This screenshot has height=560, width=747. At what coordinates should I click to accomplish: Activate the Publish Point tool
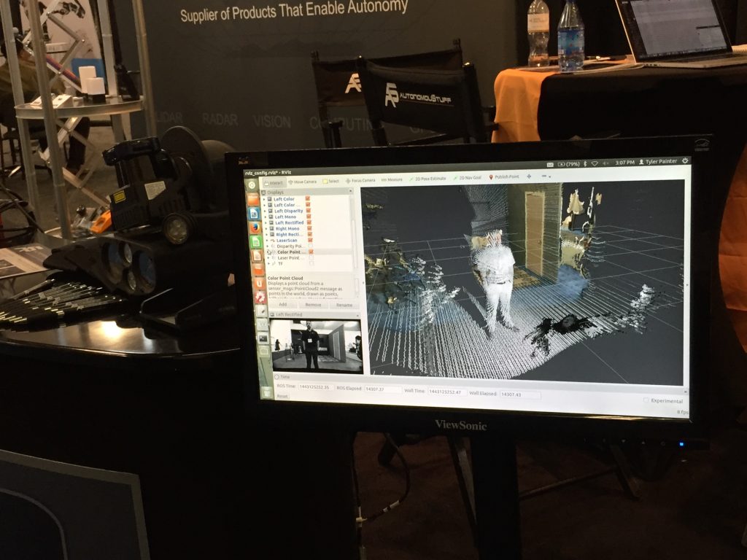pyautogui.click(x=504, y=177)
